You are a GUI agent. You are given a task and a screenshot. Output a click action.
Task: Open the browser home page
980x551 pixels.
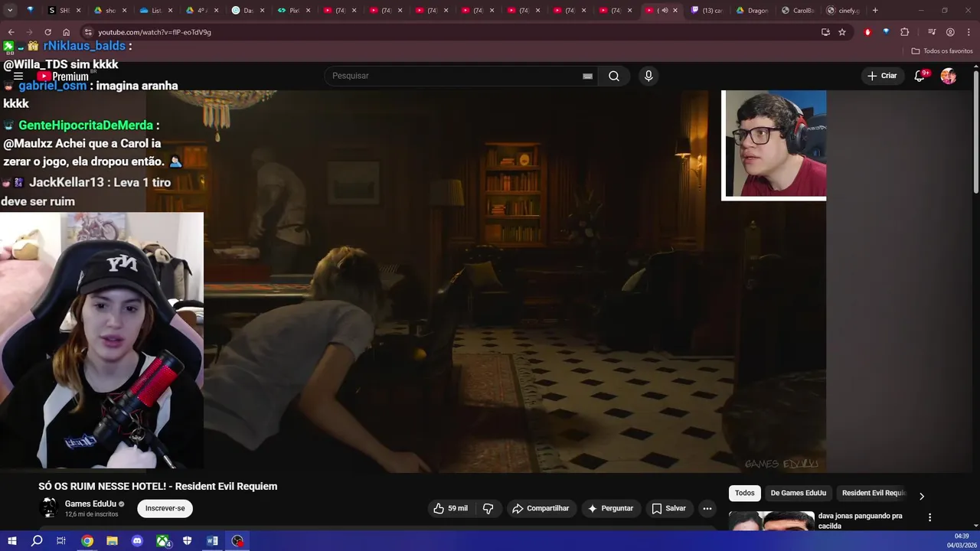tap(66, 32)
